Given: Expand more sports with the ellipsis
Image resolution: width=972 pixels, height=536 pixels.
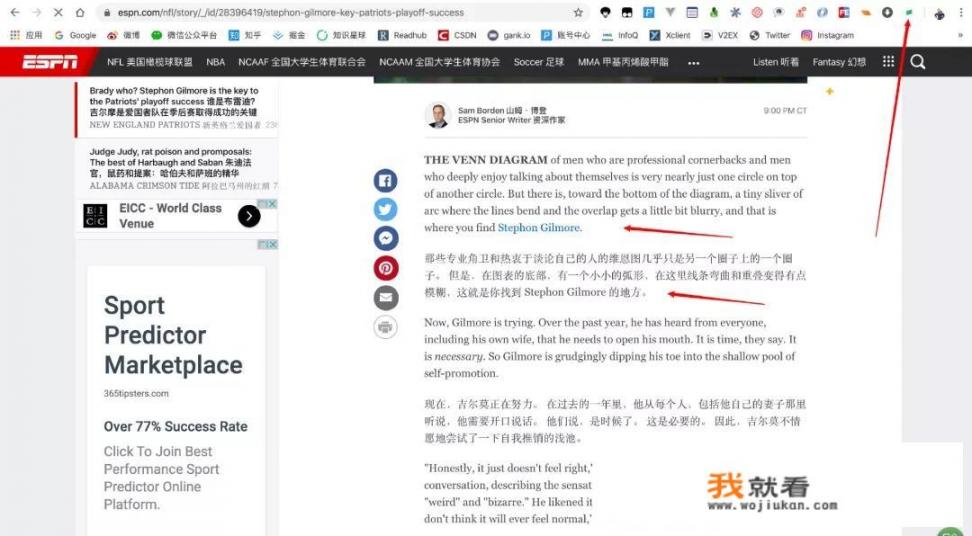Looking at the screenshot, I should pyautogui.click(x=694, y=63).
